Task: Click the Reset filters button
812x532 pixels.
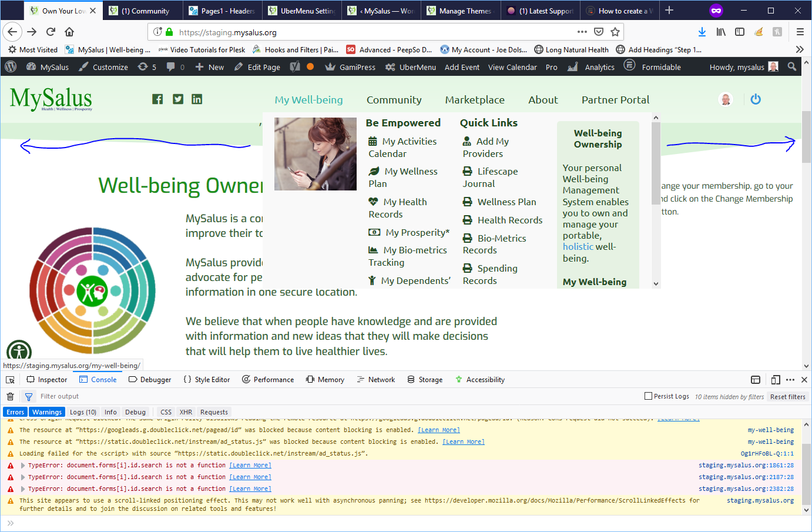Action: click(788, 397)
